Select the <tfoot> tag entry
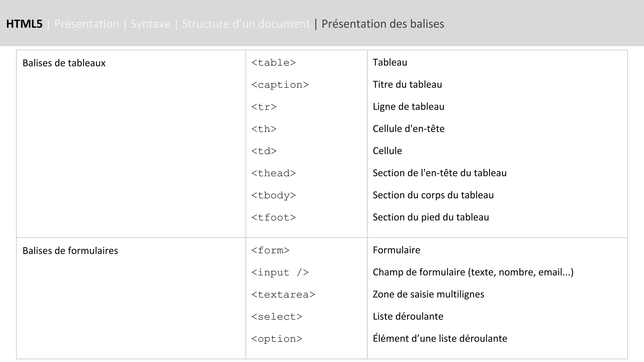The height and width of the screenshot is (362, 644). tap(274, 217)
